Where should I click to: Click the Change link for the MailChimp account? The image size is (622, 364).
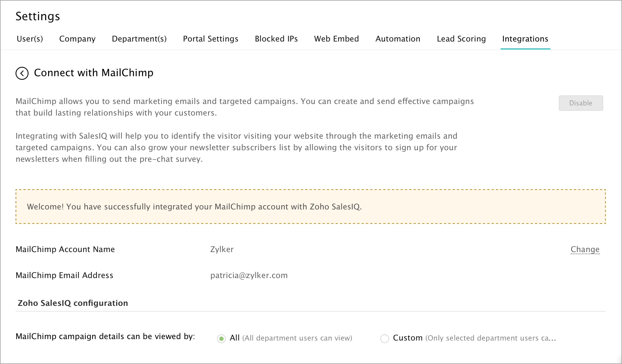click(x=585, y=249)
